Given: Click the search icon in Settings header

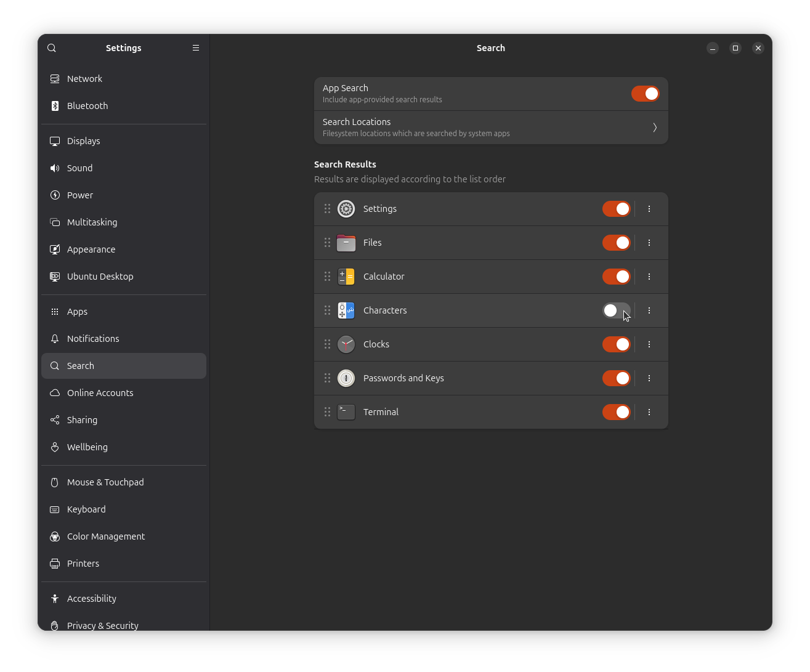Looking at the screenshot, I should click(x=52, y=48).
